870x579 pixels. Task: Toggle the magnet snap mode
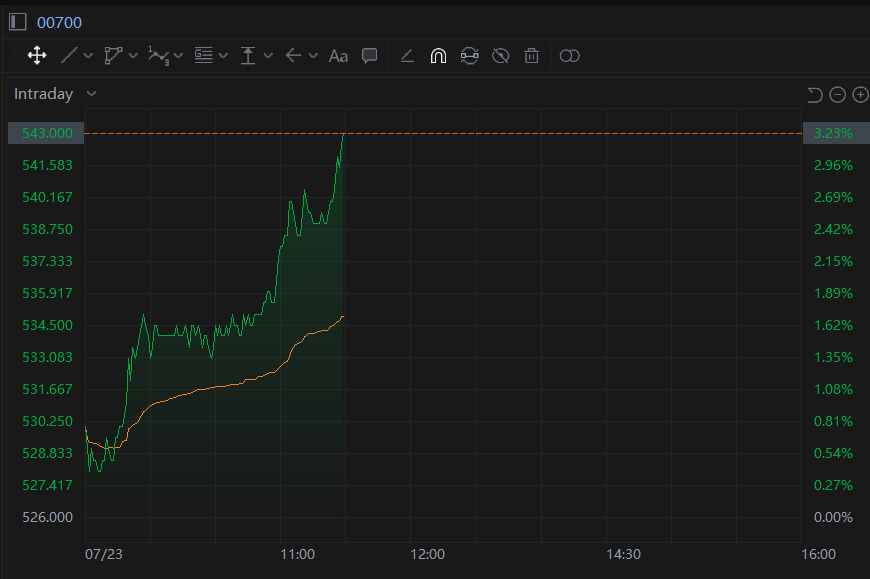[x=438, y=55]
